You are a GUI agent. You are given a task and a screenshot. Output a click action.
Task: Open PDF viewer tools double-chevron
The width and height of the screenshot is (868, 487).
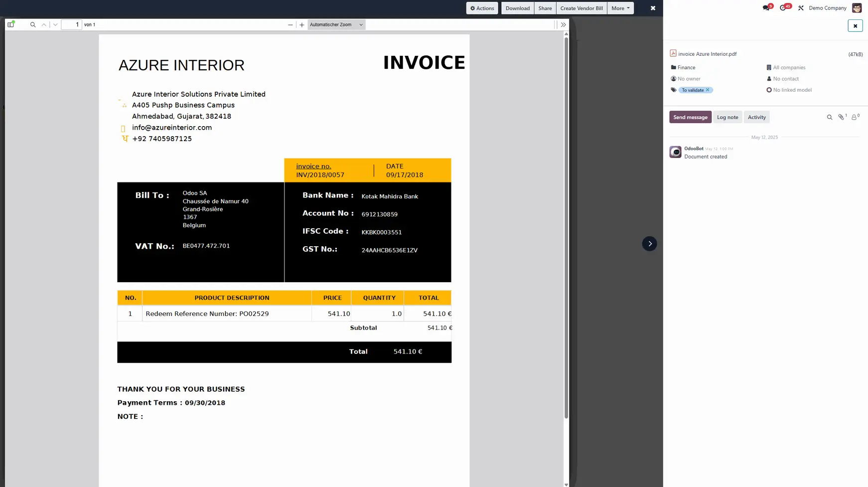pos(563,24)
